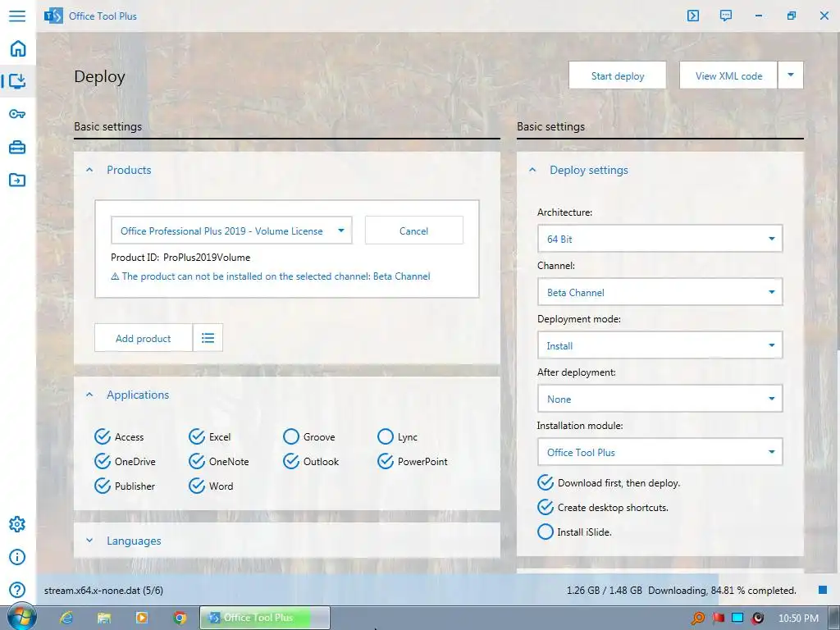Uncheck the Outlook application
840x630 pixels.
291,461
